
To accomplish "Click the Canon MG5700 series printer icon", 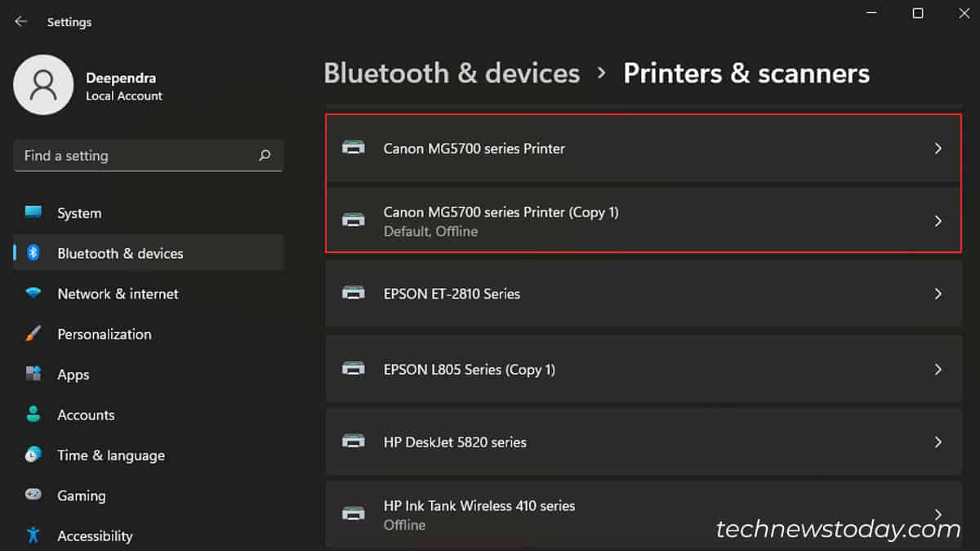I will coord(354,148).
